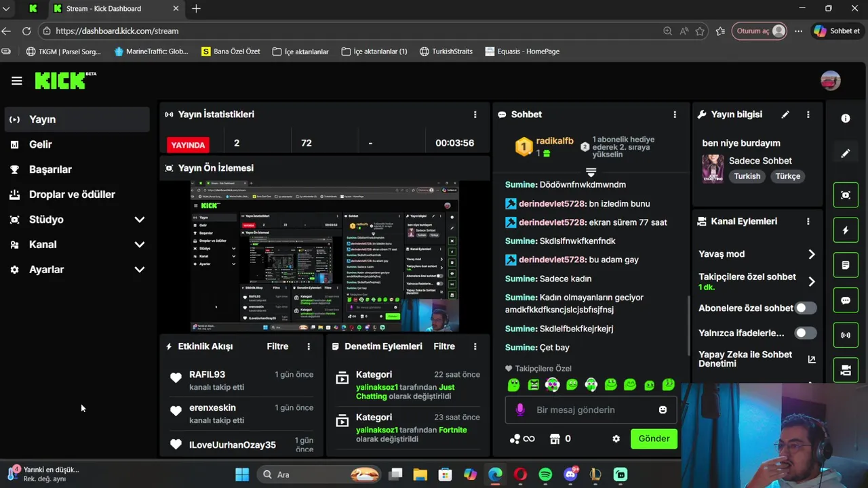Open Kanal Eylemleri three-dot menu
868x488 pixels.
[808, 222]
